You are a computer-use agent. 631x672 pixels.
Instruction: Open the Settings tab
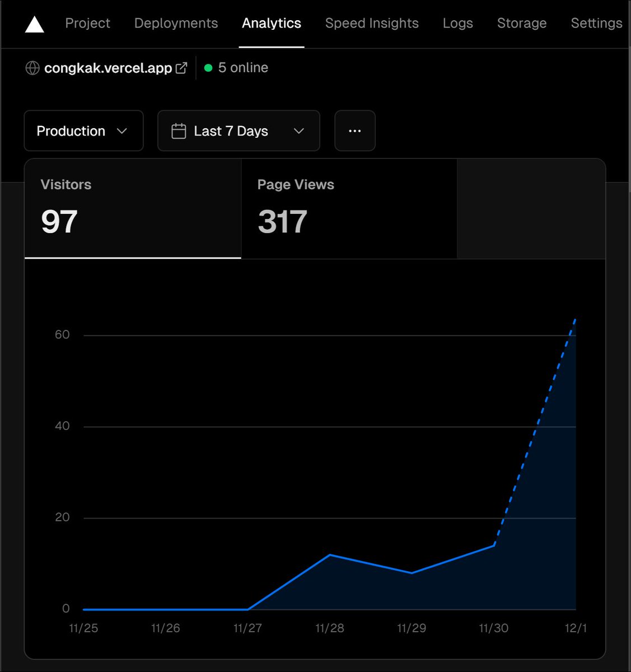coord(596,23)
